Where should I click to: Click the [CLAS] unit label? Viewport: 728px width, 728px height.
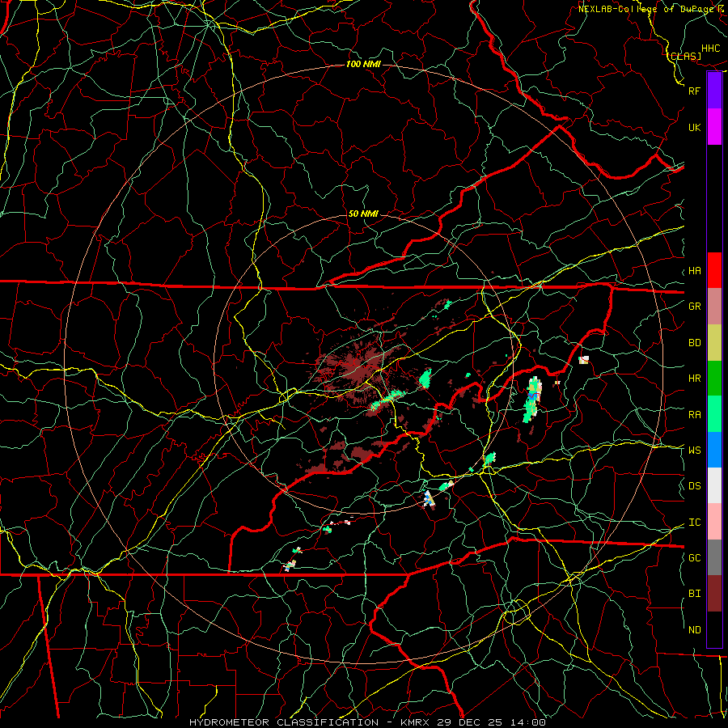coord(684,56)
